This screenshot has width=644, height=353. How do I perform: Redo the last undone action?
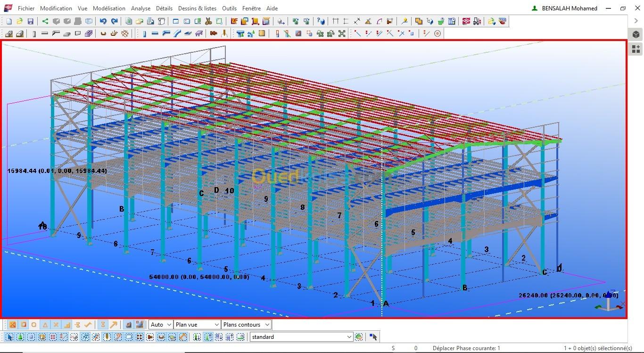pos(115,21)
